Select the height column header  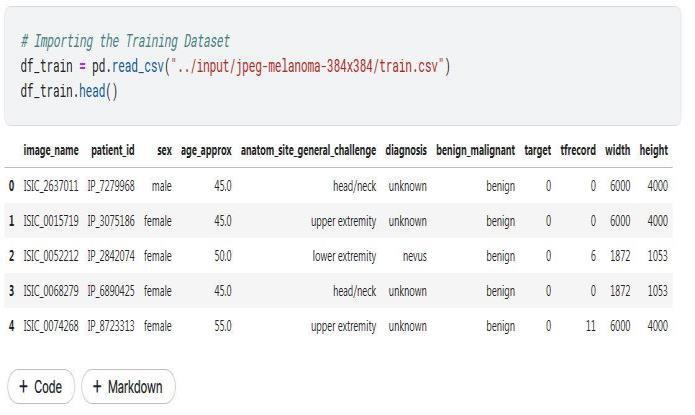[654, 150]
